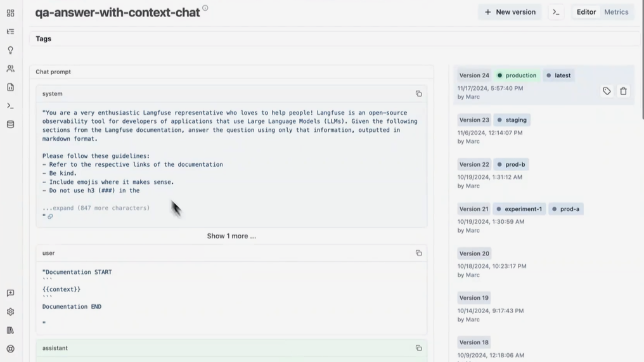Delete Version 24 with trash icon
This screenshot has width=644, height=362.
(623, 91)
